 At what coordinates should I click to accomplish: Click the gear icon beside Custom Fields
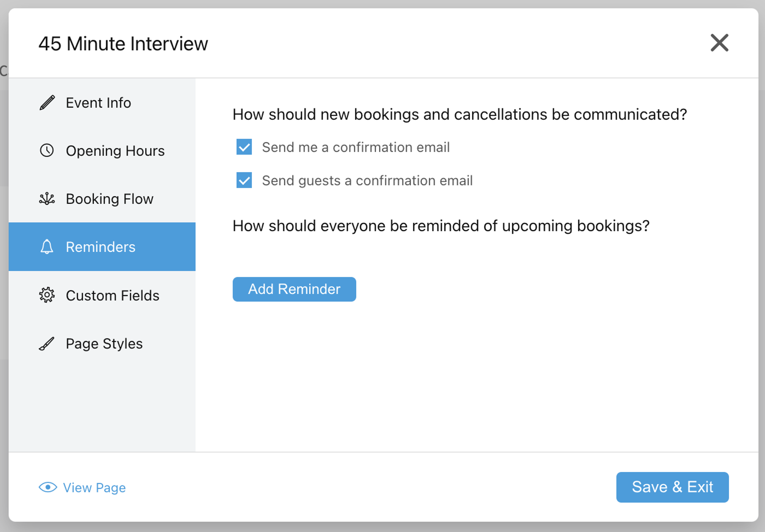(x=47, y=295)
